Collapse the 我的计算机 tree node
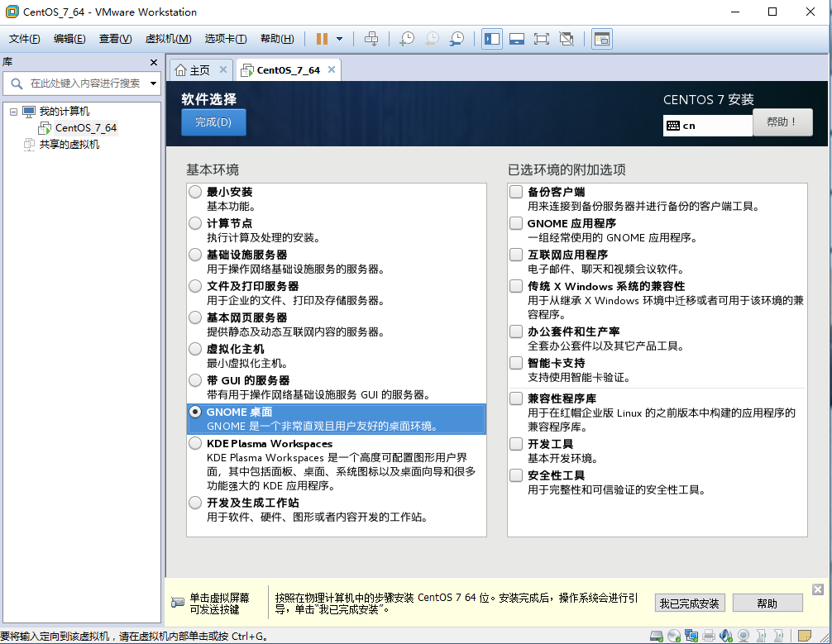The image size is (832, 644). tap(14, 112)
